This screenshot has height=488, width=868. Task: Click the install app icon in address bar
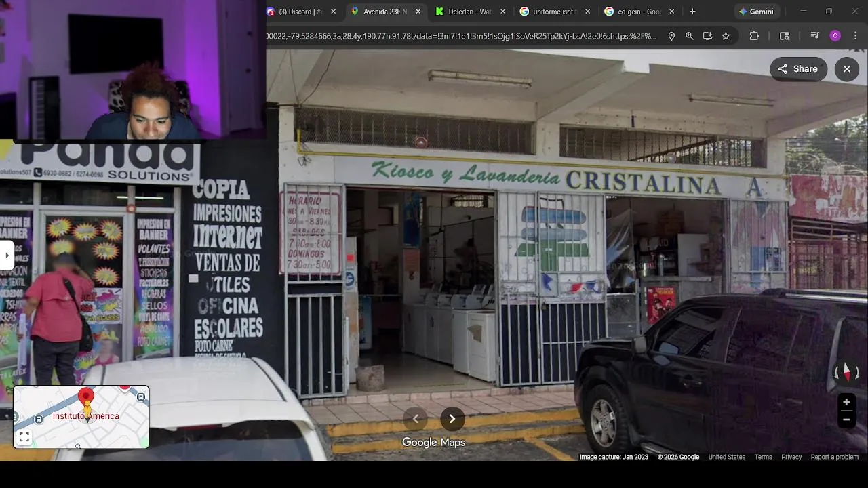coord(707,36)
